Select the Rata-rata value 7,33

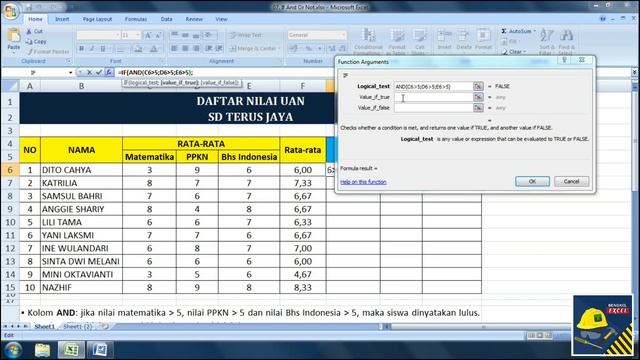302,183
